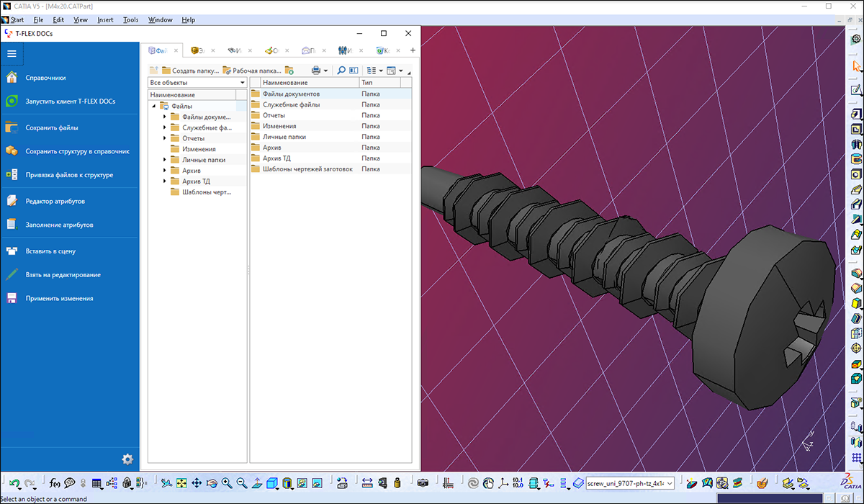This screenshot has height=504, width=864.
Task: Open the View menu
Action: [x=81, y=20]
